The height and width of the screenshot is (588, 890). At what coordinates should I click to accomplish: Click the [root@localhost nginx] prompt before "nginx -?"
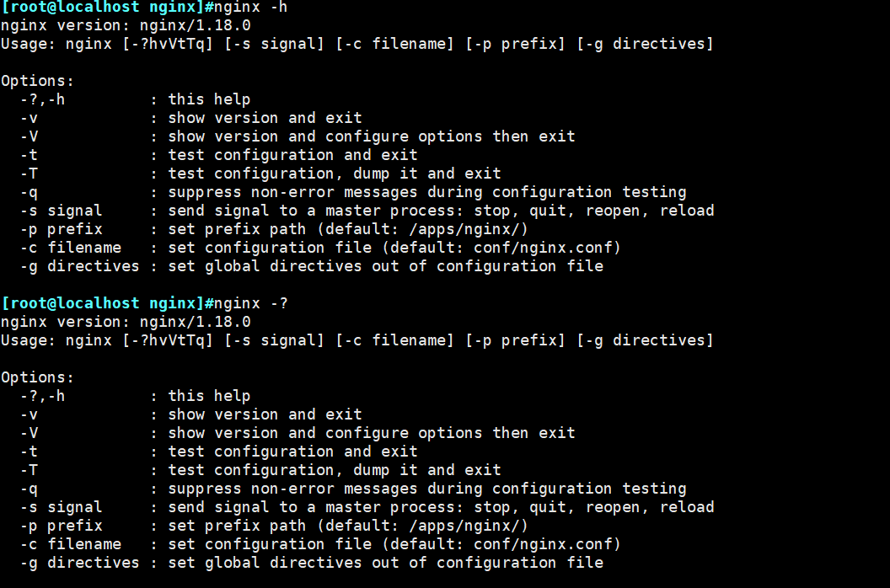point(105,303)
